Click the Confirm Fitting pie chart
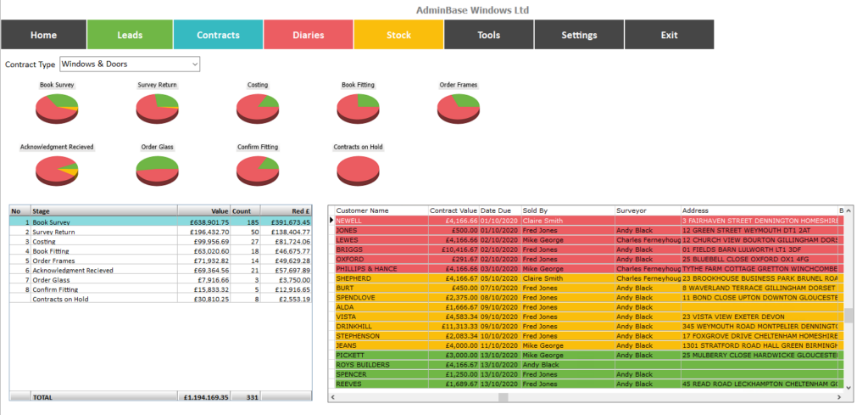868x415 pixels. coord(258,170)
